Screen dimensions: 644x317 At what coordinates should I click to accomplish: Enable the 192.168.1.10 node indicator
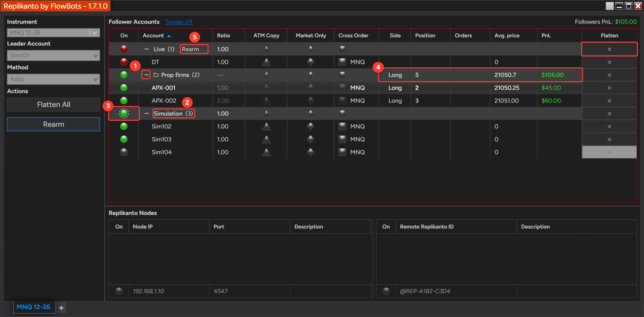click(119, 291)
